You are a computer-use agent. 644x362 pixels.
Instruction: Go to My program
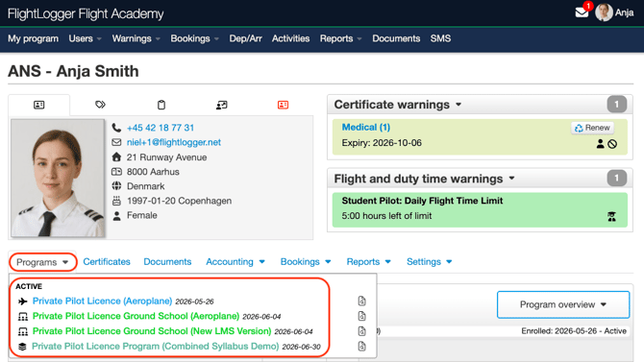coord(34,38)
